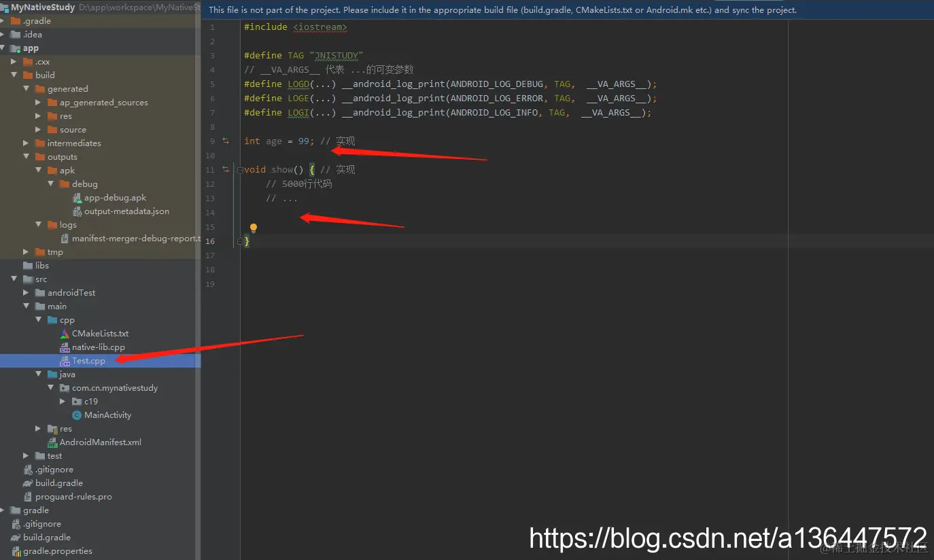Click the gradle.properties file icon

[16, 551]
